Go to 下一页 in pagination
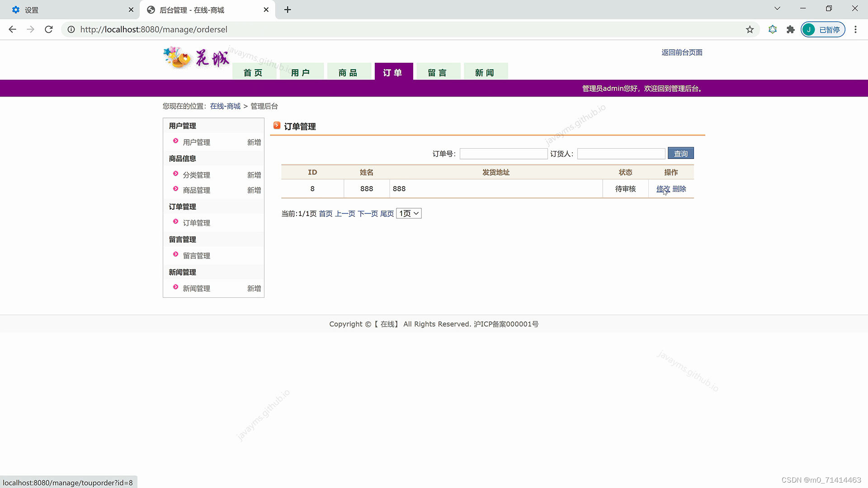The image size is (868, 488). [x=368, y=214]
